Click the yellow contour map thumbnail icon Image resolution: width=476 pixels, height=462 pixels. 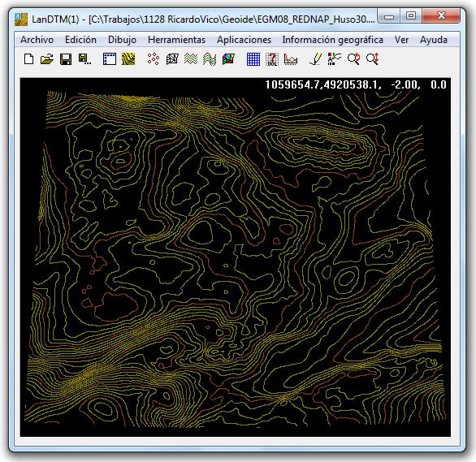pos(128,58)
